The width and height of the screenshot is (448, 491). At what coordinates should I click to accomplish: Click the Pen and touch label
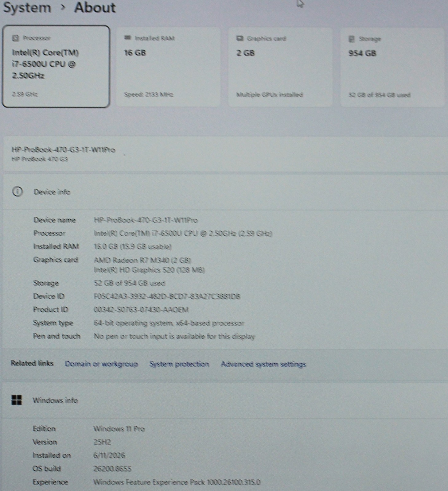[57, 336]
